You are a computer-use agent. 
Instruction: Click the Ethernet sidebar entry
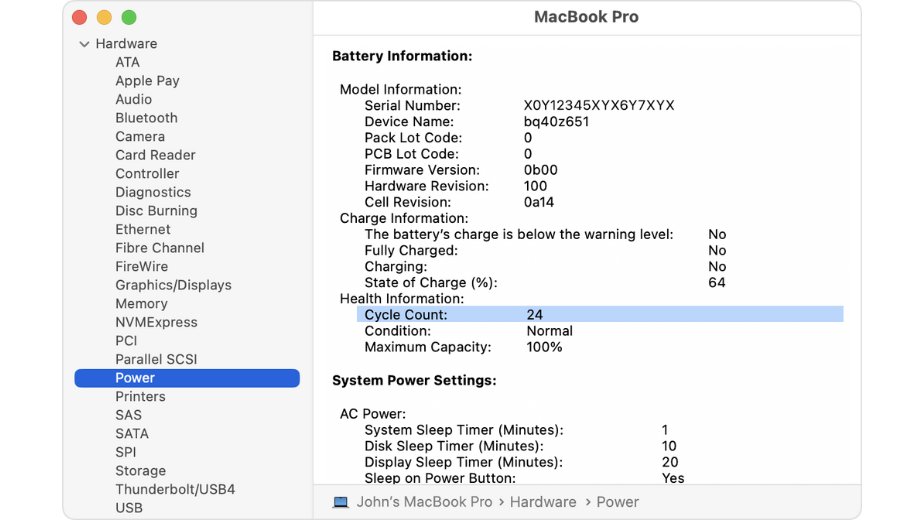click(143, 229)
